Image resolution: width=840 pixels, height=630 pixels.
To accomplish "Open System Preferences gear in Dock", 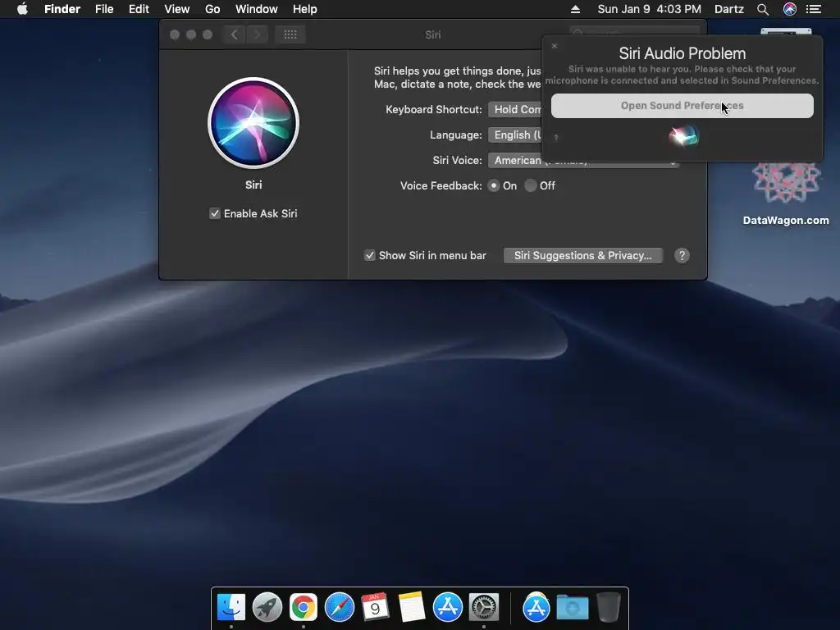I will pos(484,607).
